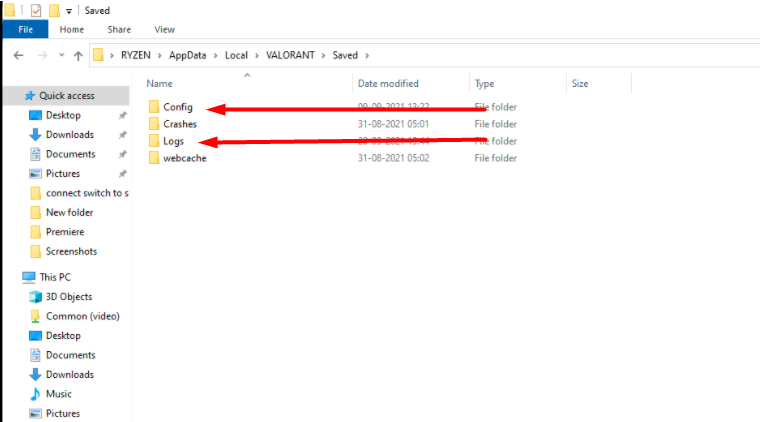760x422 pixels.
Task: Select the webcache folder icon
Action: click(x=154, y=158)
